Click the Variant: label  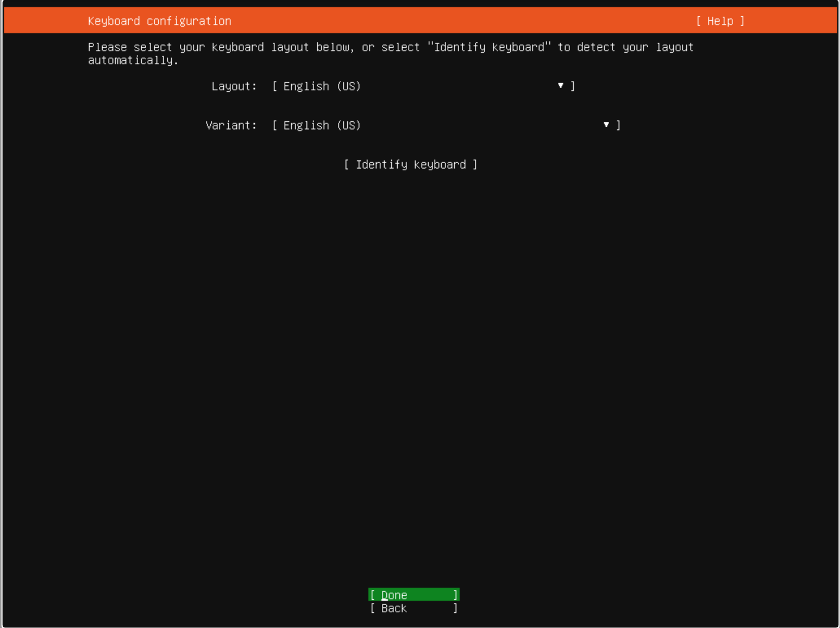click(x=231, y=126)
